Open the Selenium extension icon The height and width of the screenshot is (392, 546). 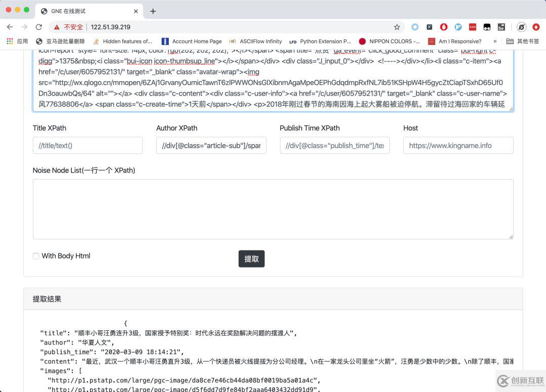click(501, 27)
